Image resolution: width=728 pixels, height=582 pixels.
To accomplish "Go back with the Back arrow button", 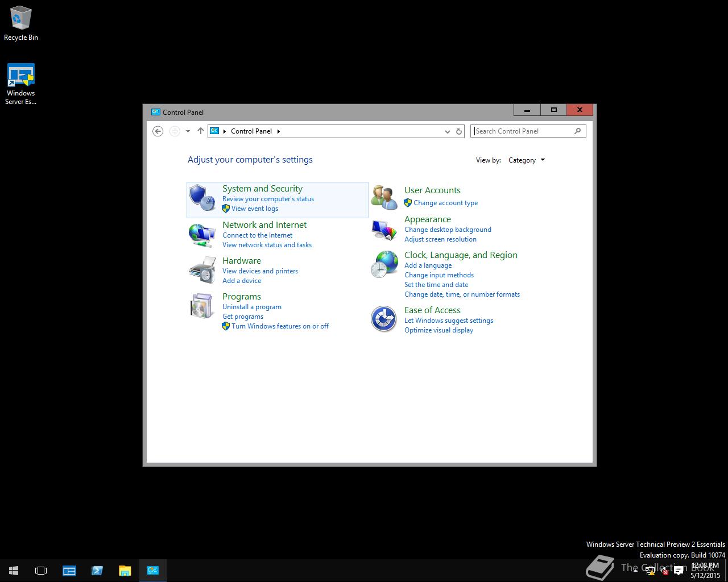I will (158, 131).
